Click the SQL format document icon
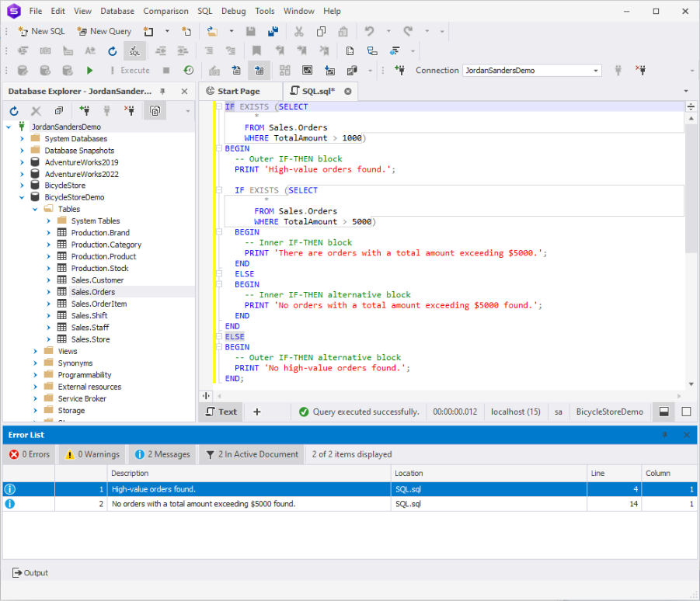 click(134, 51)
